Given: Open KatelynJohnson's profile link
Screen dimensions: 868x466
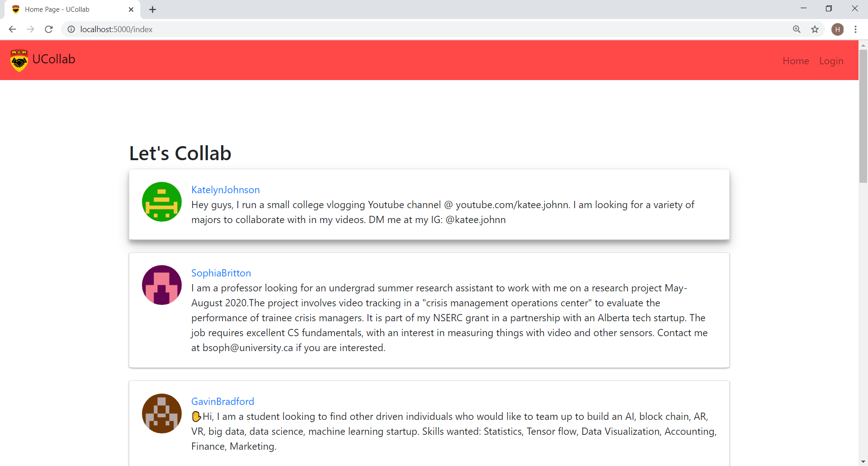Looking at the screenshot, I should [x=225, y=190].
